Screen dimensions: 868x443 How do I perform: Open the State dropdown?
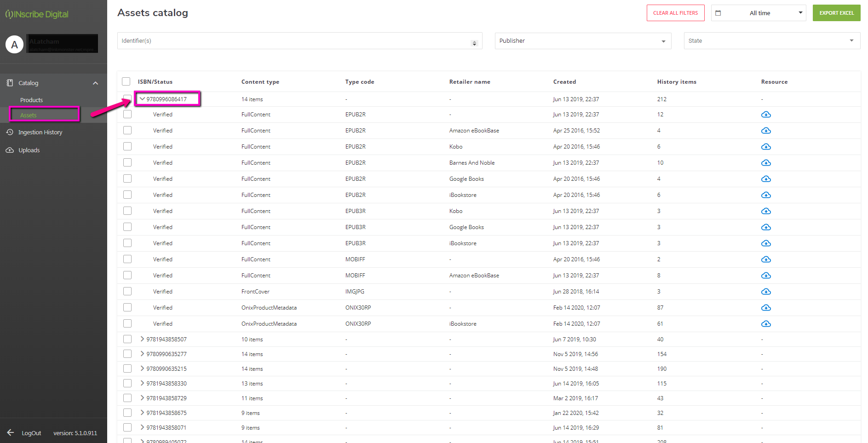click(x=772, y=40)
